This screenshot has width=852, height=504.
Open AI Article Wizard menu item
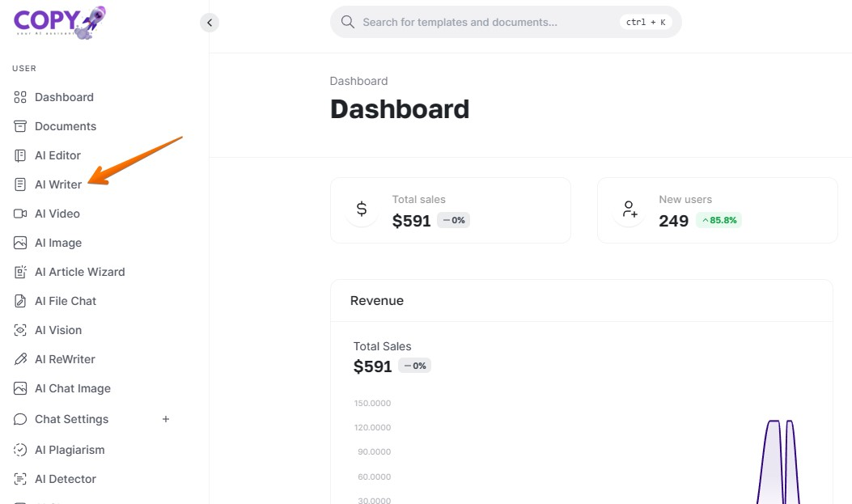79,272
